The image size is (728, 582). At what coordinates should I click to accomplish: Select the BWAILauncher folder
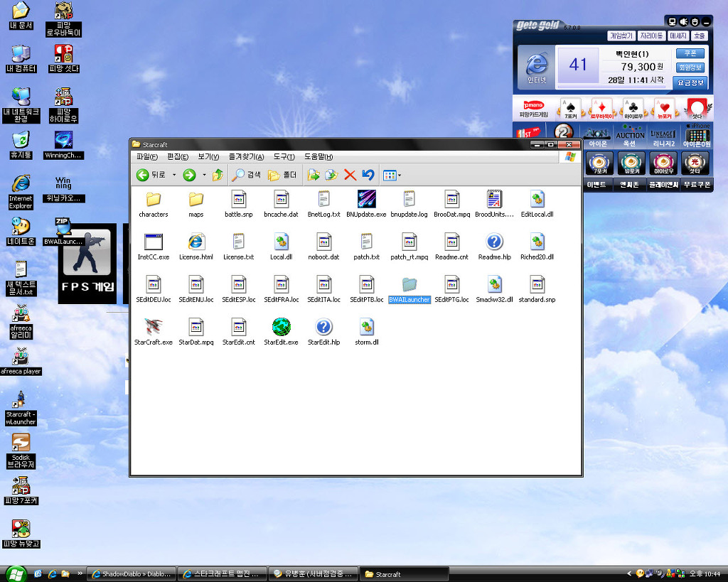tap(409, 286)
